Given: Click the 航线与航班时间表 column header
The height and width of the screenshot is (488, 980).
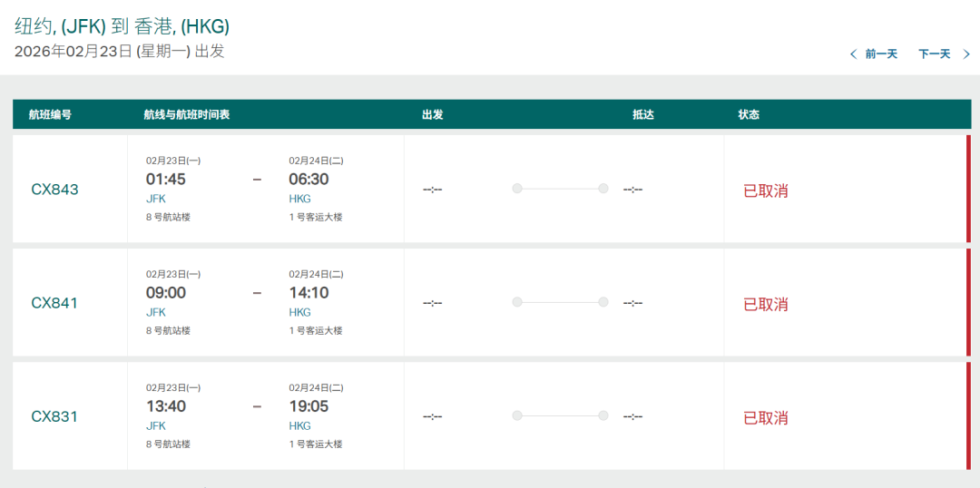Looking at the screenshot, I should tap(186, 115).
